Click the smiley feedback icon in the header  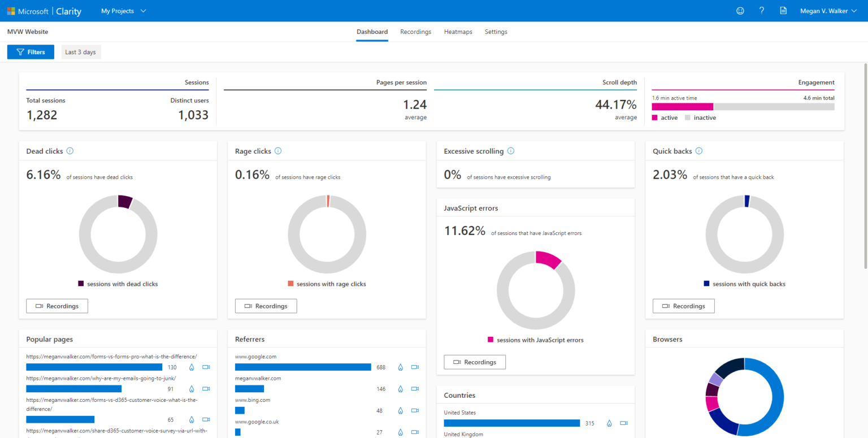coord(740,10)
